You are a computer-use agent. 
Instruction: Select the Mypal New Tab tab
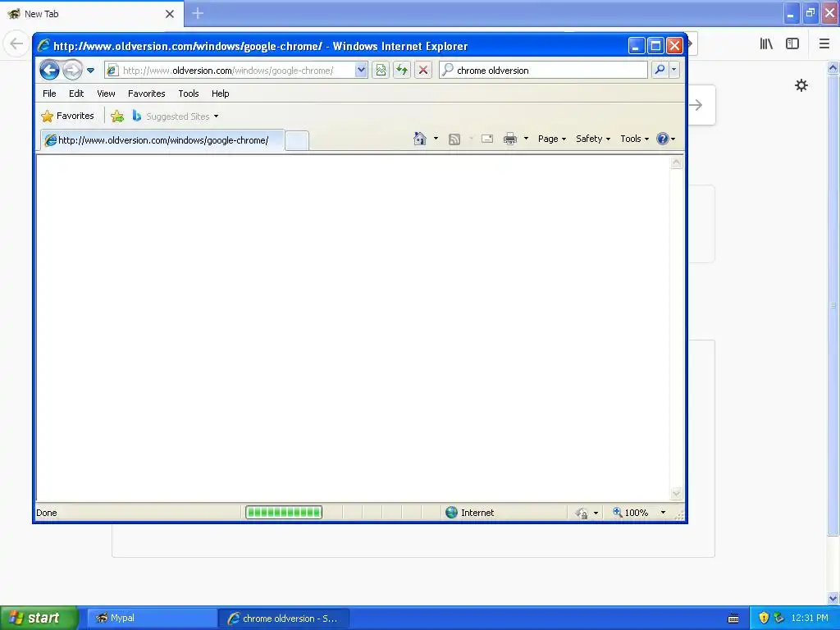pyautogui.click(x=91, y=14)
